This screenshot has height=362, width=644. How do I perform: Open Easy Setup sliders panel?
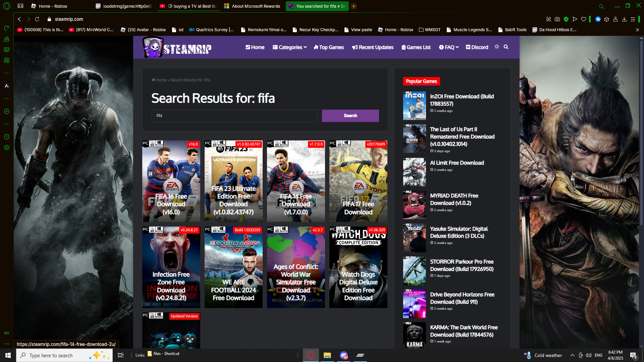click(x=633, y=19)
